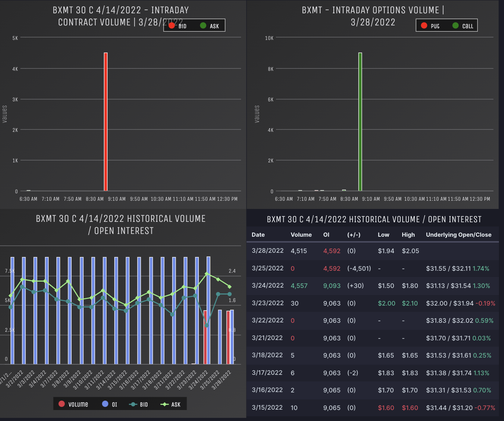Toggle Volume series in historical legend

click(62, 404)
